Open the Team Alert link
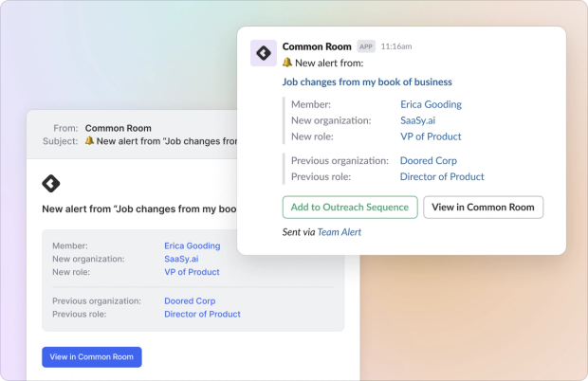The width and height of the screenshot is (588, 381). [339, 232]
